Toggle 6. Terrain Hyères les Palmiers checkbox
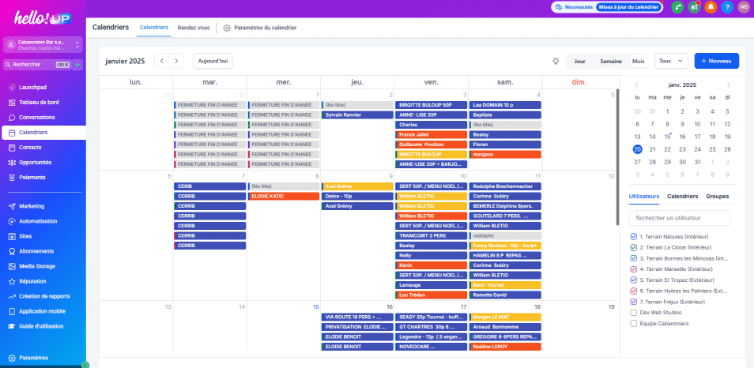754x368 pixels. tap(633, 291)
